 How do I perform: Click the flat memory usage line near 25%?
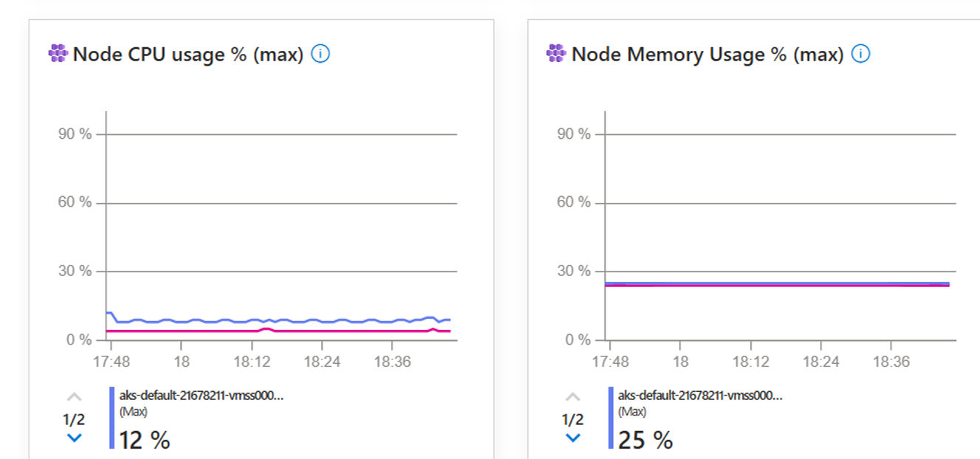[x=775, y=283]
